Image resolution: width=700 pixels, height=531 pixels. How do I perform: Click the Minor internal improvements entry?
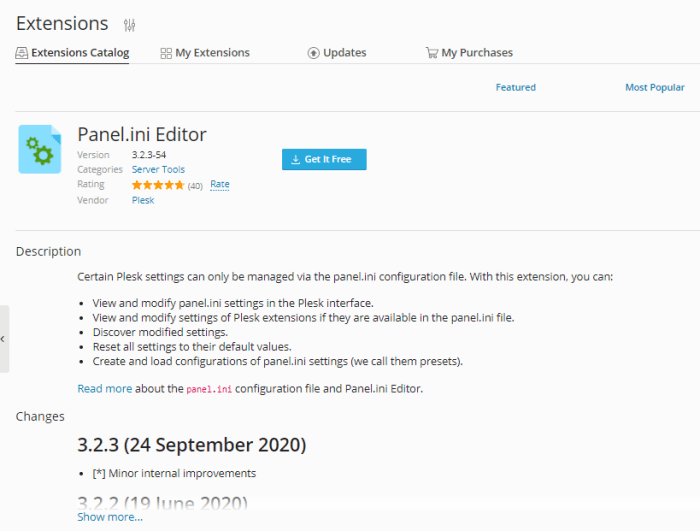coord(174,473)
